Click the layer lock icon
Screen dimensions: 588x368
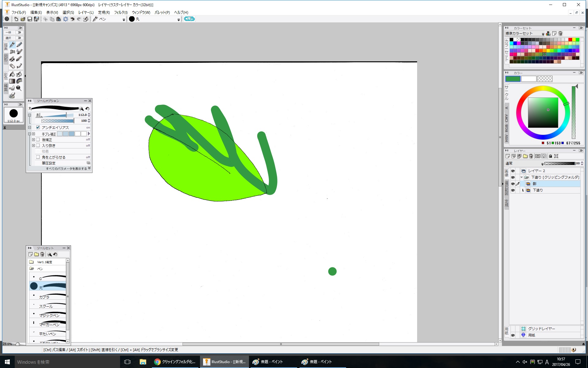pos(550,156)
